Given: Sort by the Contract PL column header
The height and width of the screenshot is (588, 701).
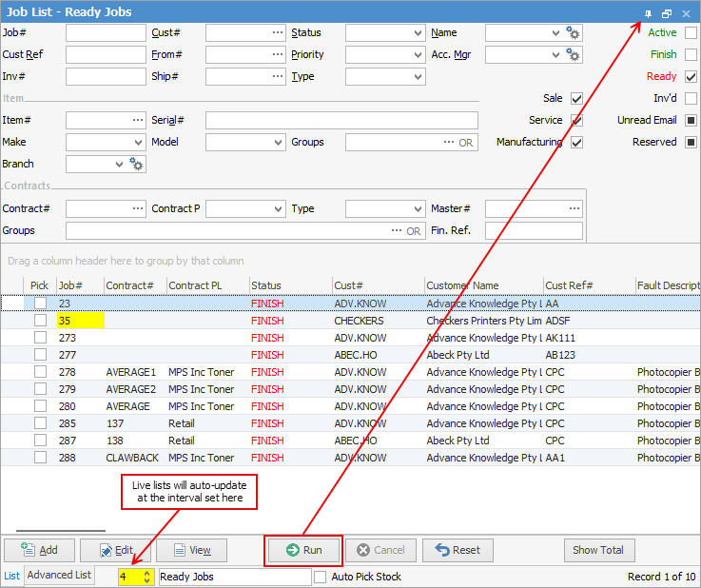Looking at the screenshot, I should coord(207,285).
